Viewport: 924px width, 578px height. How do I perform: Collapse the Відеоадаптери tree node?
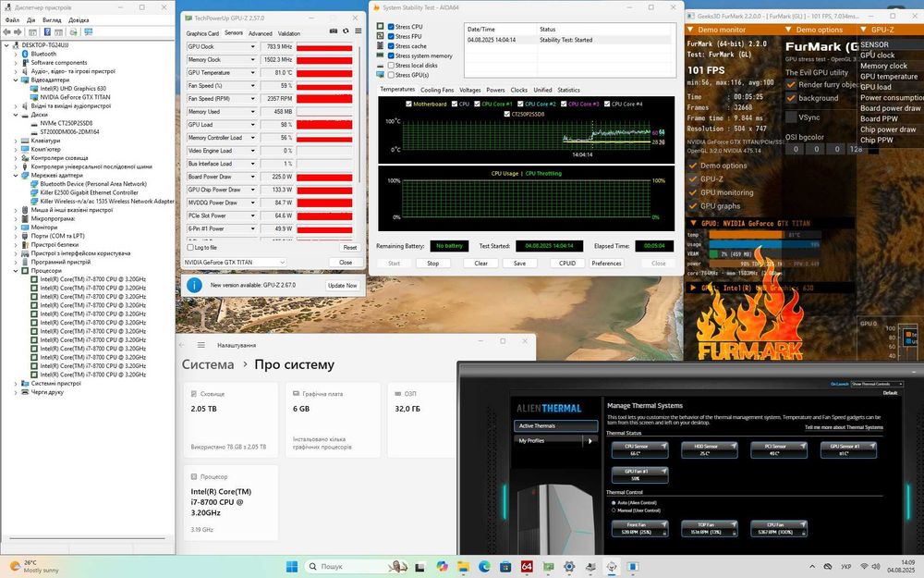pyautogui.click(x=16, y=80)
